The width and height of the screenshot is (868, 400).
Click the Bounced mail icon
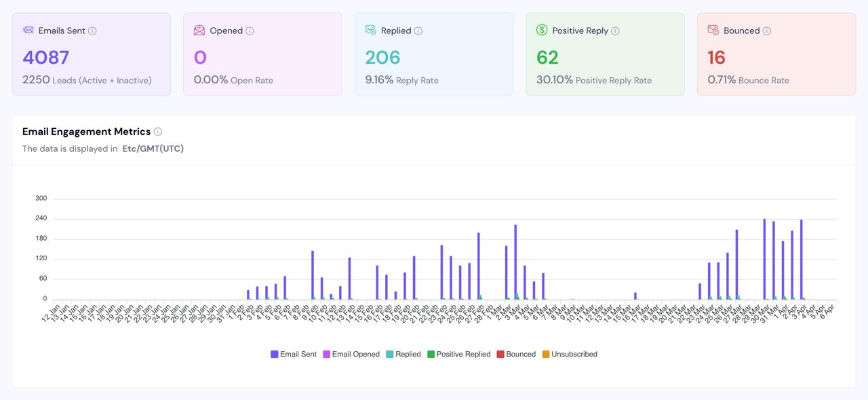713,31
